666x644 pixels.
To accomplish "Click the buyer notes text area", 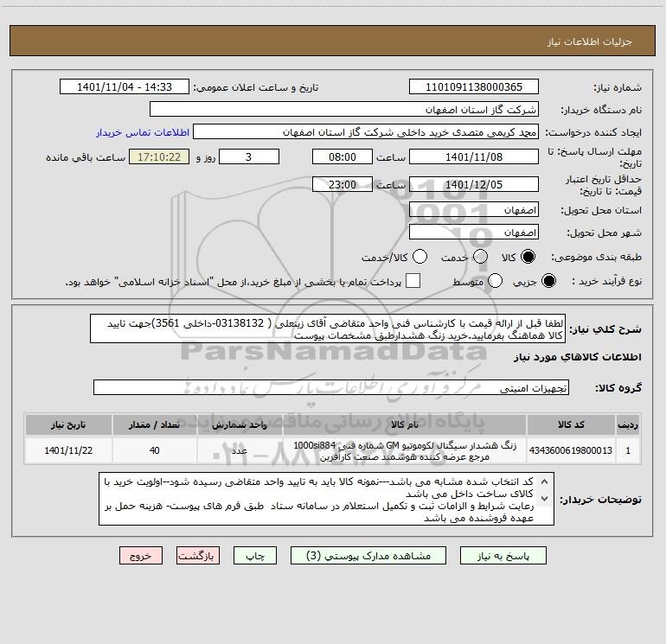I will 326,499.
